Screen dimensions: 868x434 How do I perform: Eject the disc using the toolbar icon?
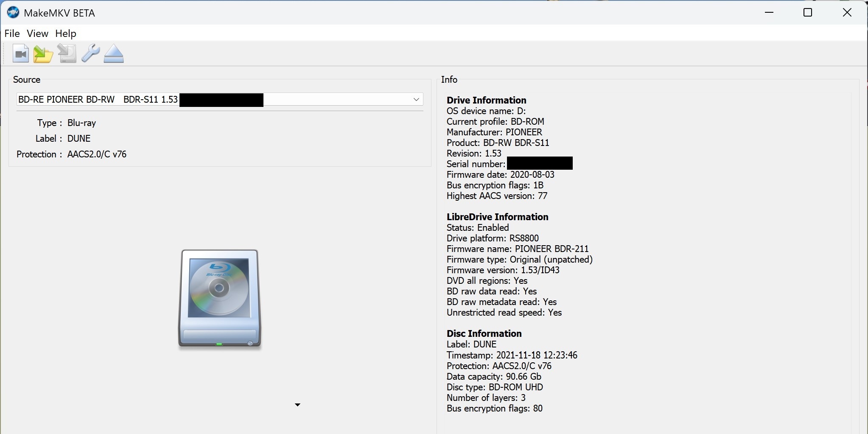114,54
